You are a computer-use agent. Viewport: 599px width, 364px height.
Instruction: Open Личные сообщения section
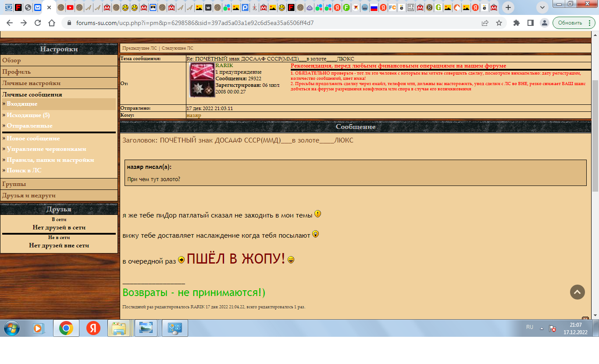(x=32, y=94)
